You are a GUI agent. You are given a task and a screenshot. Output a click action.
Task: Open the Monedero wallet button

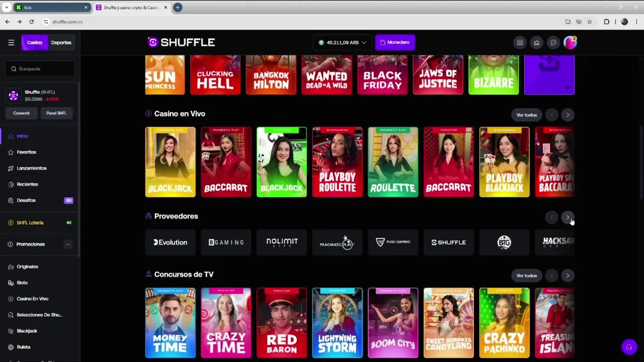point(395,43)
